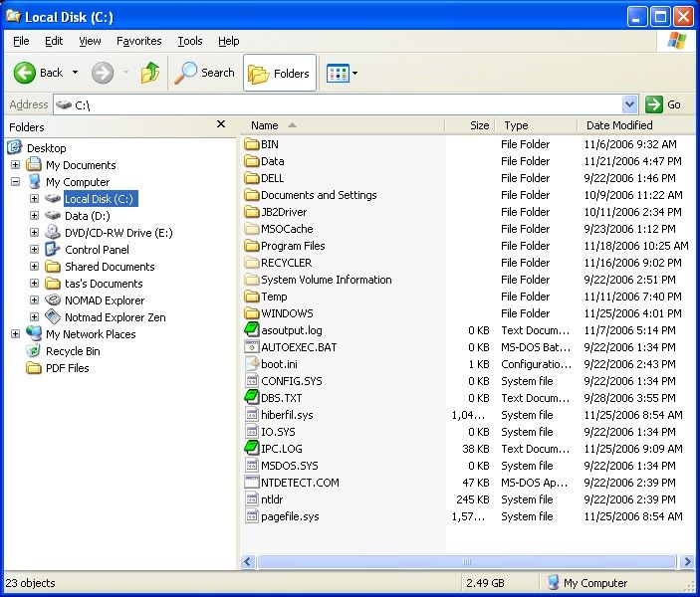
Task: Select the Data (D:) drive icon
Action: pos(53,216)
